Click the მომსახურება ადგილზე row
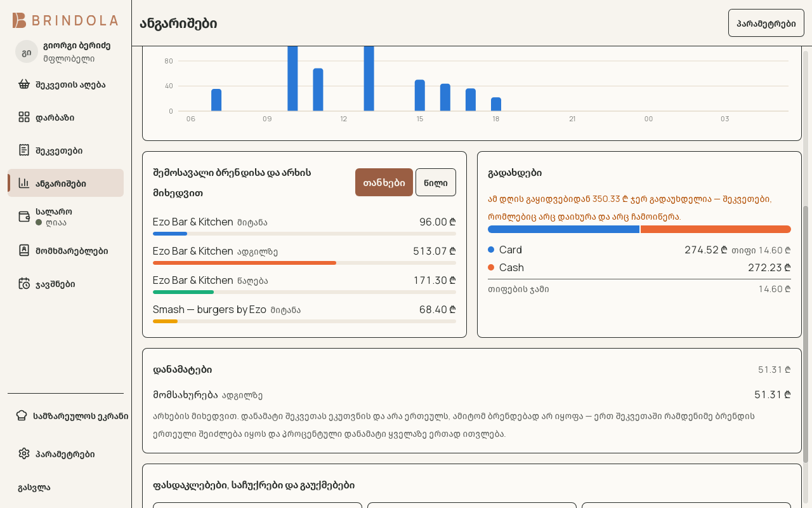Viewport: 812px width, 508px height. point(472,394)
